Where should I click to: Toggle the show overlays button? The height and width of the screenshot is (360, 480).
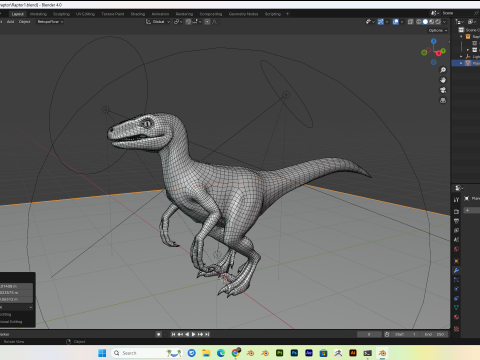(396, 22)
